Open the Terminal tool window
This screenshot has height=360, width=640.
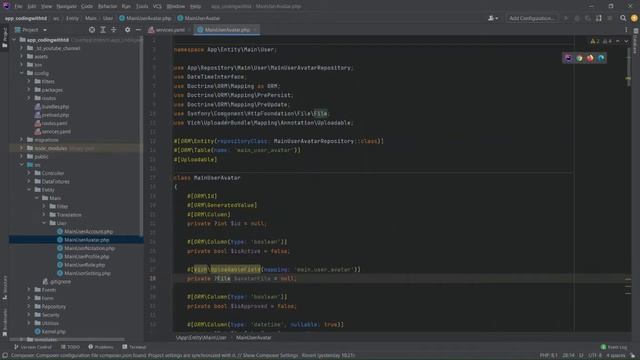[x=134, y=347]
